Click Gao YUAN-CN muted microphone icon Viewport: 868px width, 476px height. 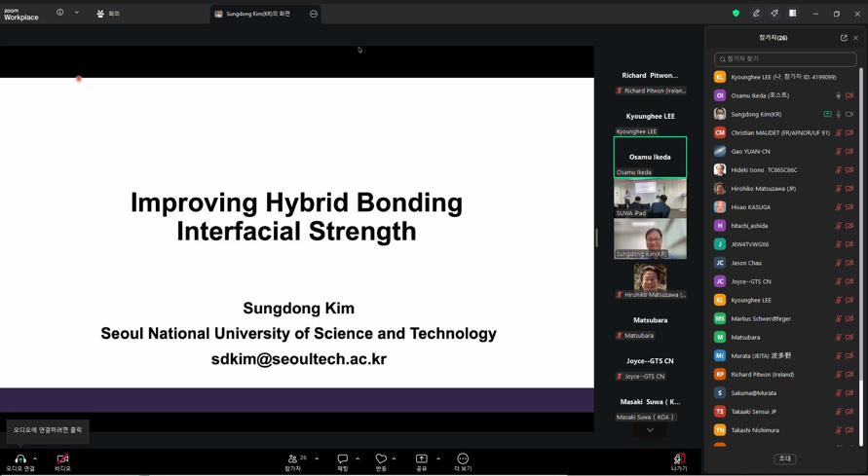pyautogui.click(x=838, y=152)
